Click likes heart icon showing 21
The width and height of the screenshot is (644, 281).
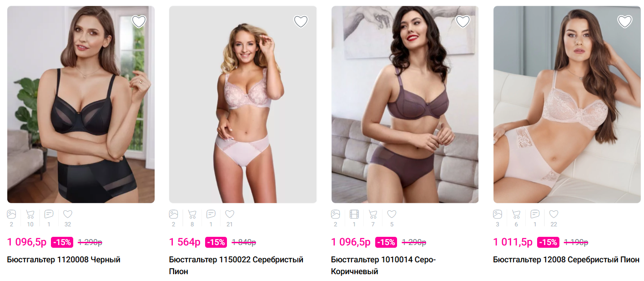click(230, 214)
